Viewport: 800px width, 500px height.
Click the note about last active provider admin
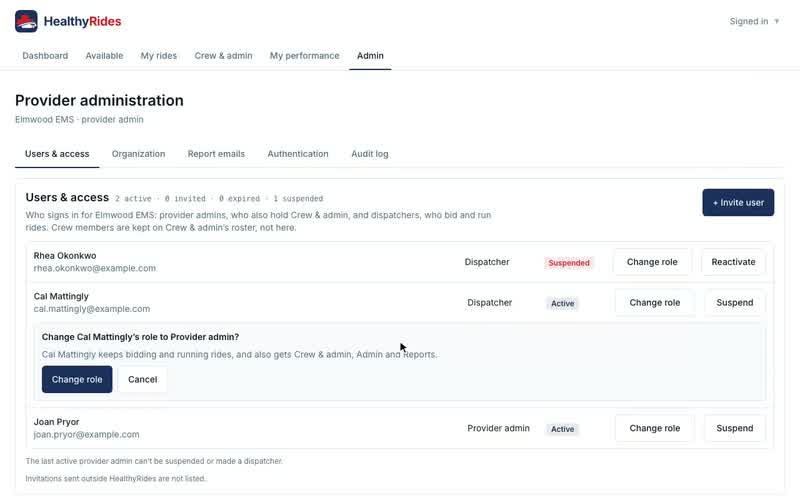pos(154,461)
